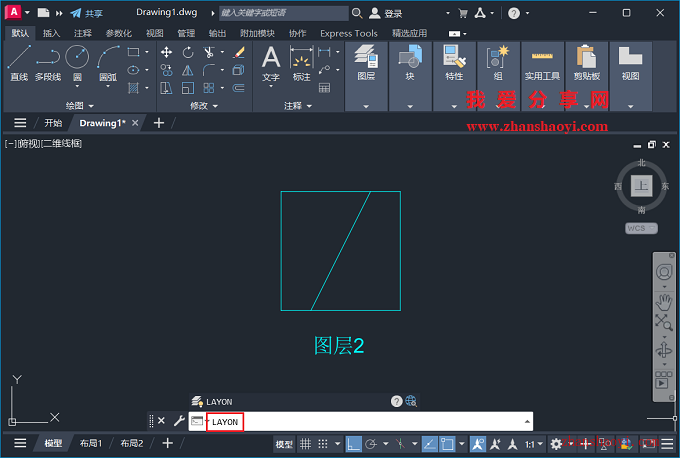Select the Multileader tool
This screenshot has width=680, height=458.
pos(324,70)
